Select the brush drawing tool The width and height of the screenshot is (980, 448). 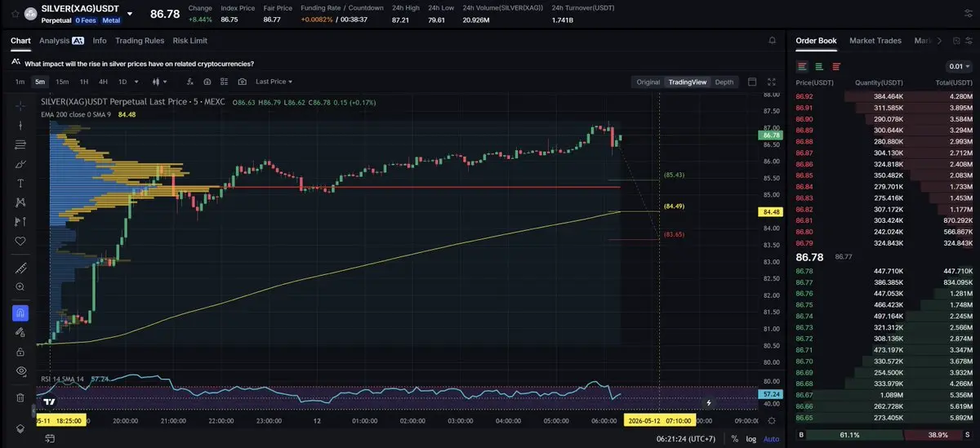pos(20,164)
